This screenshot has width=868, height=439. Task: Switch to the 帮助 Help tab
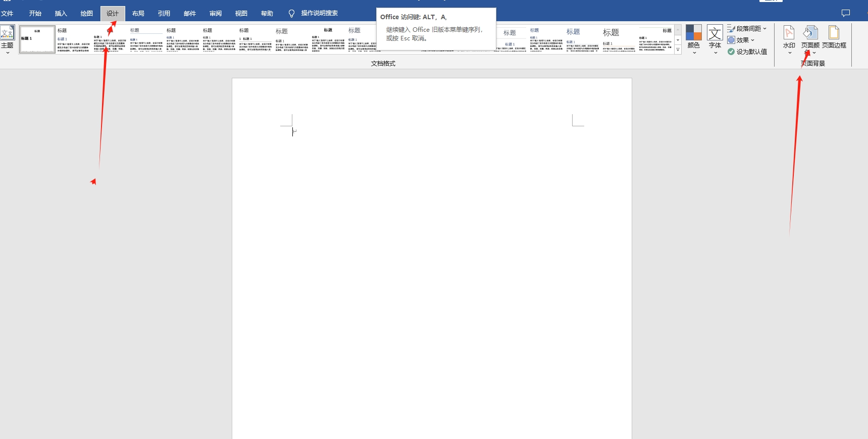point(267,14)
